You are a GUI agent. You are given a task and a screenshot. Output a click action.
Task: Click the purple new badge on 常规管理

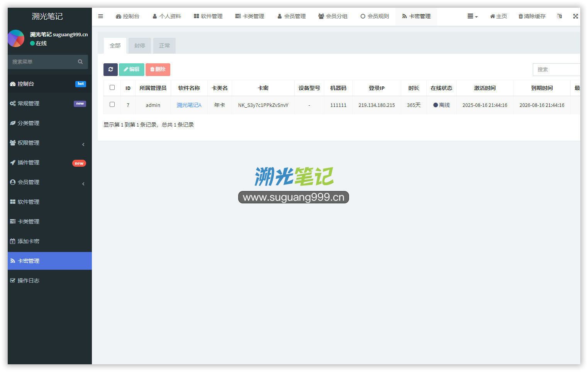80,103
